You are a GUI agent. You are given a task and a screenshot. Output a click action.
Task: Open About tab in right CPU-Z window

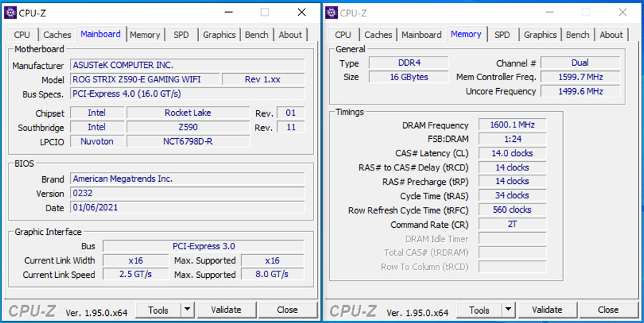pyautogui.click(x=612, y=35)
